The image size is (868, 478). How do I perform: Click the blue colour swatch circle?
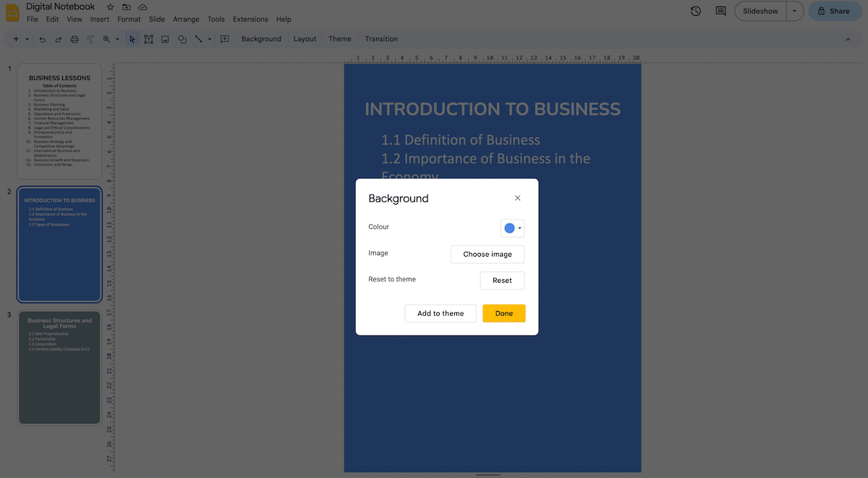pos(509,228)
